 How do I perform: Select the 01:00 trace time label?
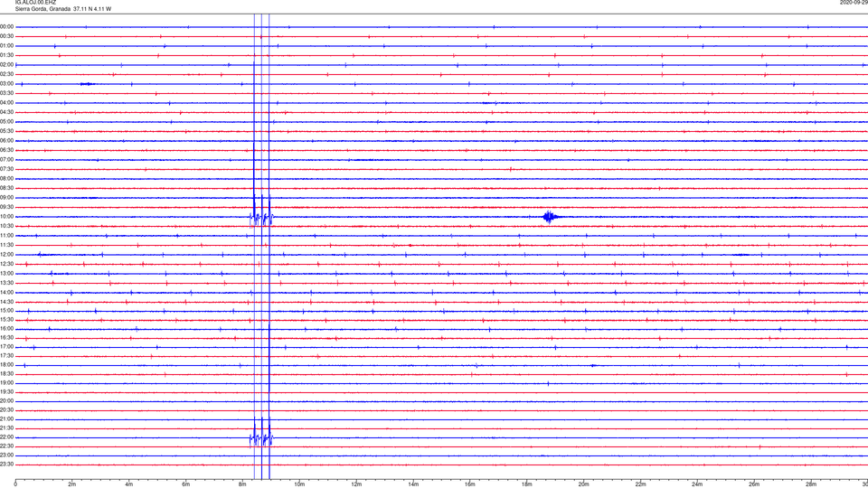(x=6, y=45)
